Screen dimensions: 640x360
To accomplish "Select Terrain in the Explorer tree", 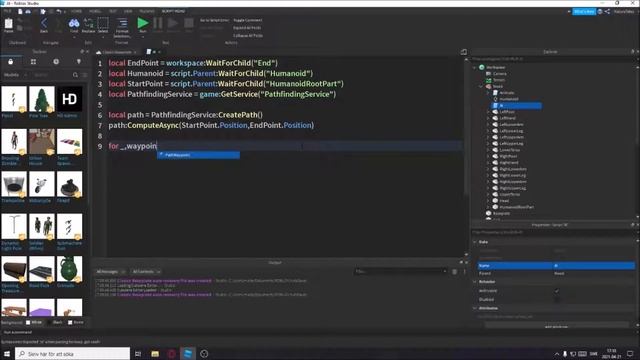I will click(x=499, y=80).
